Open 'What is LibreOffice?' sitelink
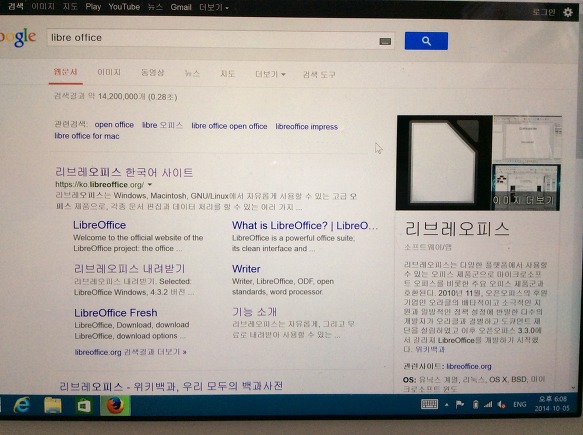The height and width of the screenshot is (435, 583). 305,226
